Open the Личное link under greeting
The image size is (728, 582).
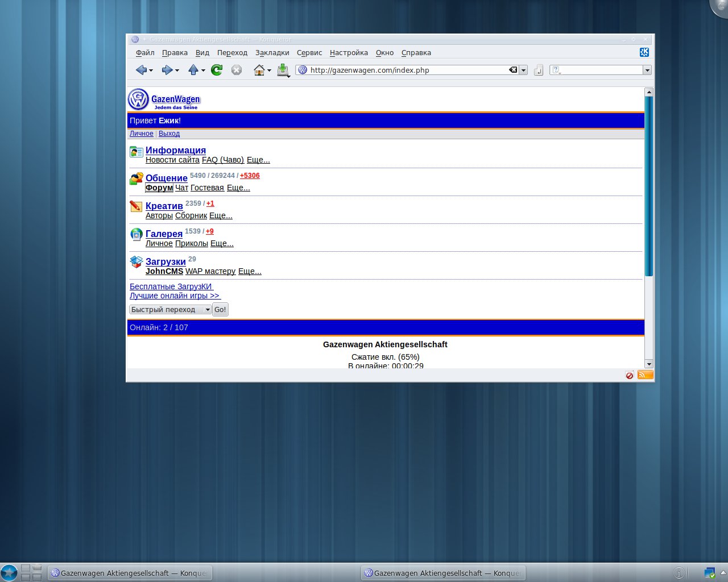[141, 134]
